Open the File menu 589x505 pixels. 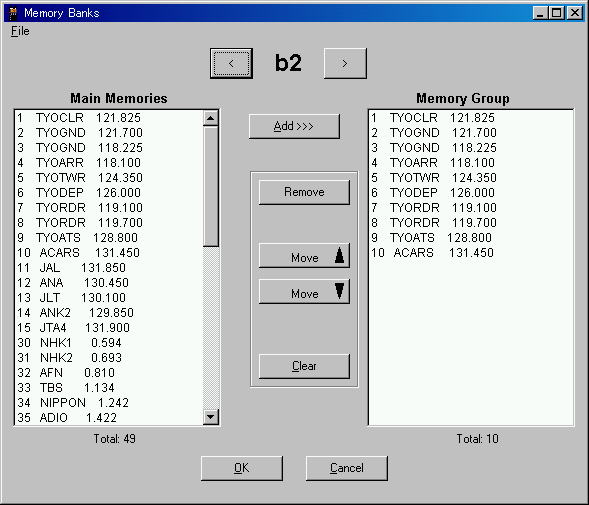20,31
